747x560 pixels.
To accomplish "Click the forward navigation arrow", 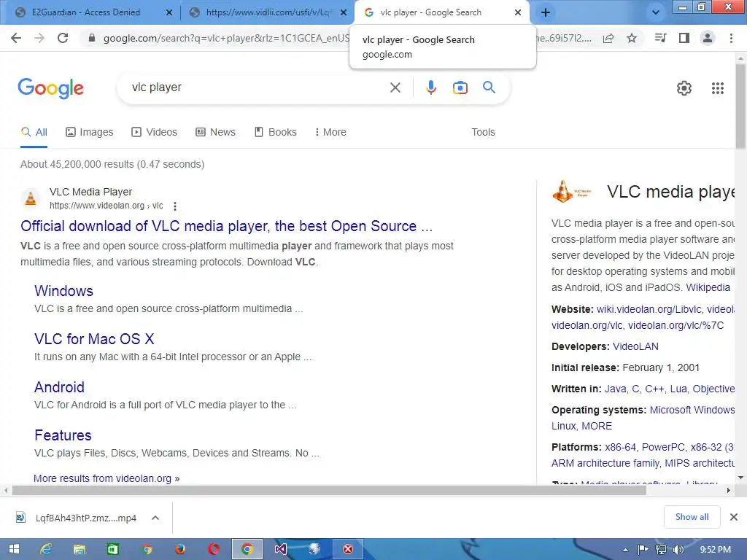I will [x=39, y=38].
